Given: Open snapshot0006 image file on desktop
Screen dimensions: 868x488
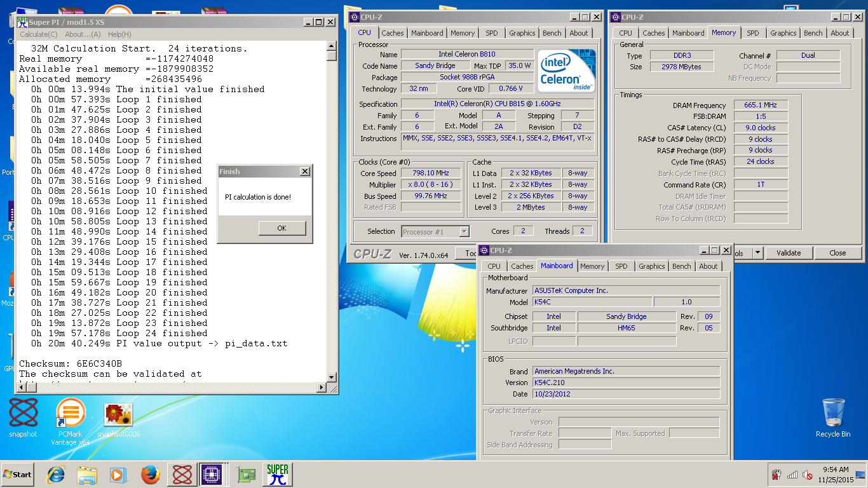Looking at the screenshot, I should pyautogui.click(x=118, y=420).
